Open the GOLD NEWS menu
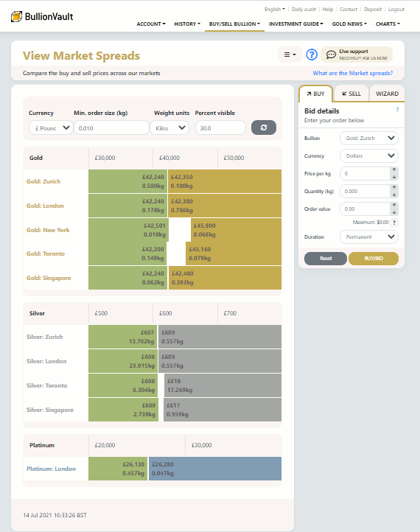This screenshot has width=420, height=532. (x=349, y=24)
